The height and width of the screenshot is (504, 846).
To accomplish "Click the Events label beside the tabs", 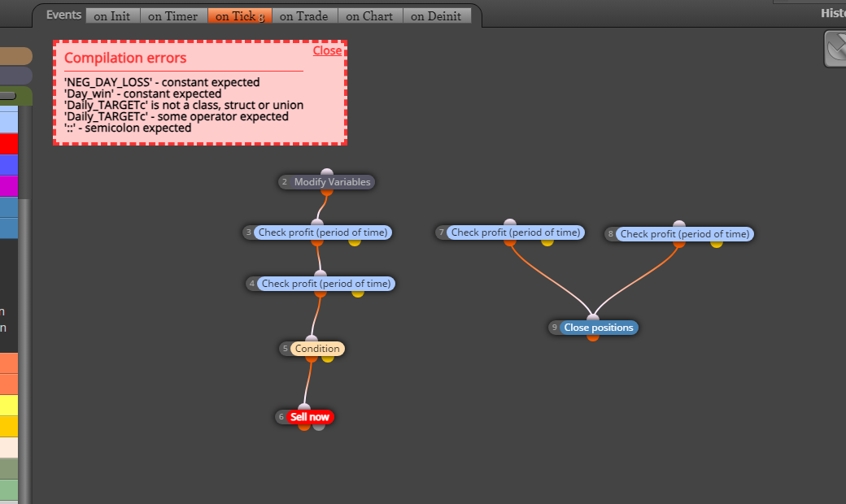I will pos(63,15).
